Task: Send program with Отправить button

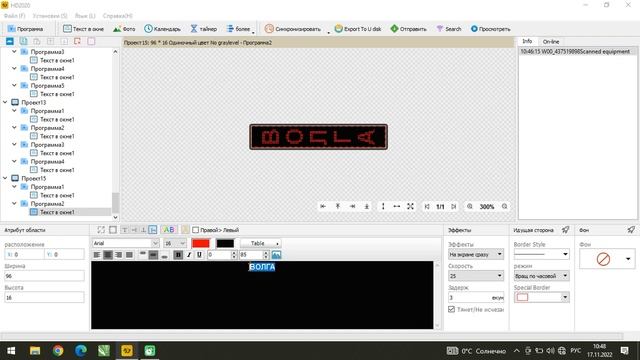Action: 408,29
